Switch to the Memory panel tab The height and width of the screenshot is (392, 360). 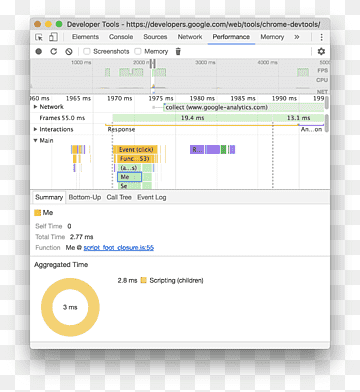[x=272, y=37]
